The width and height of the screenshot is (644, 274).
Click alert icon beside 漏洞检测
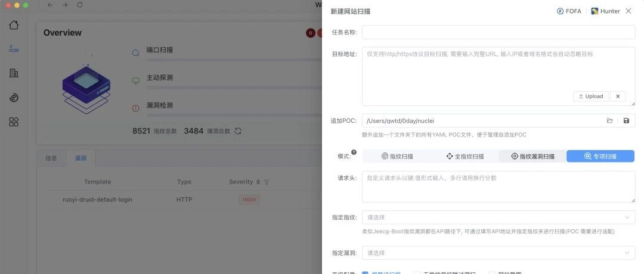(x=135, y=108)
